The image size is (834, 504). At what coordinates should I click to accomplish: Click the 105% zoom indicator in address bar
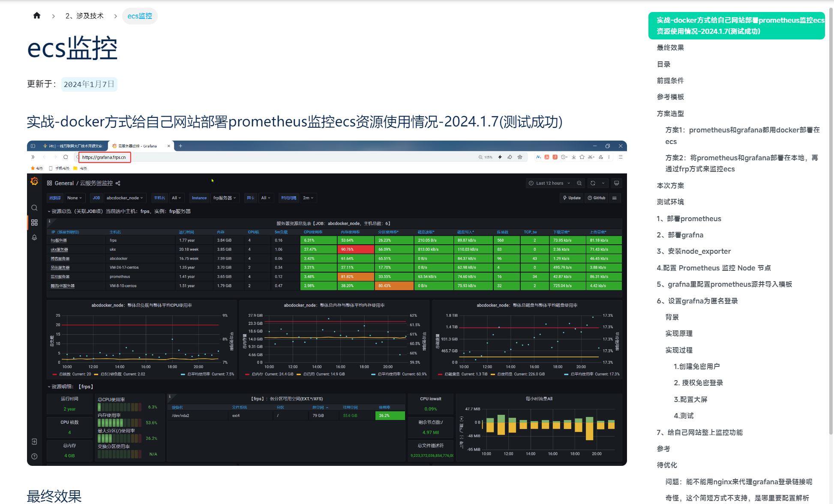coord(486,157)
